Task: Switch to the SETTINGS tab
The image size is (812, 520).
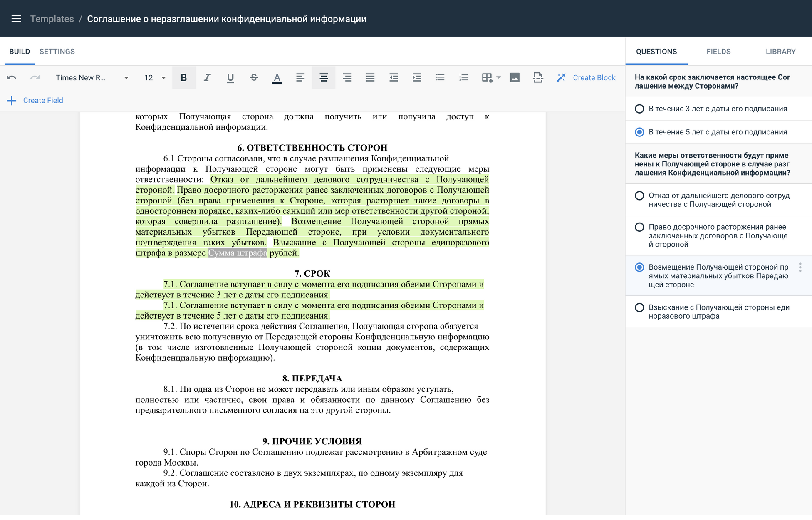Action: coord(57,52)
